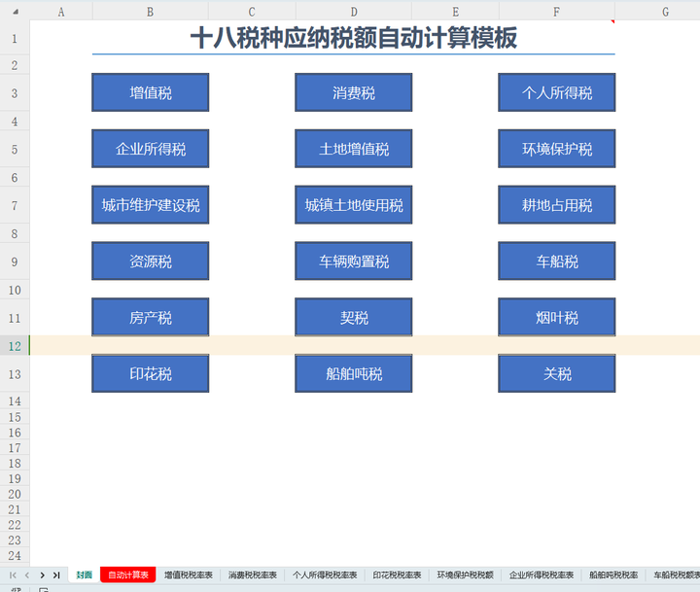Select row 1 header
This screenshot has width=700, height=592.
pyautogui.click(x=15, y=38)
